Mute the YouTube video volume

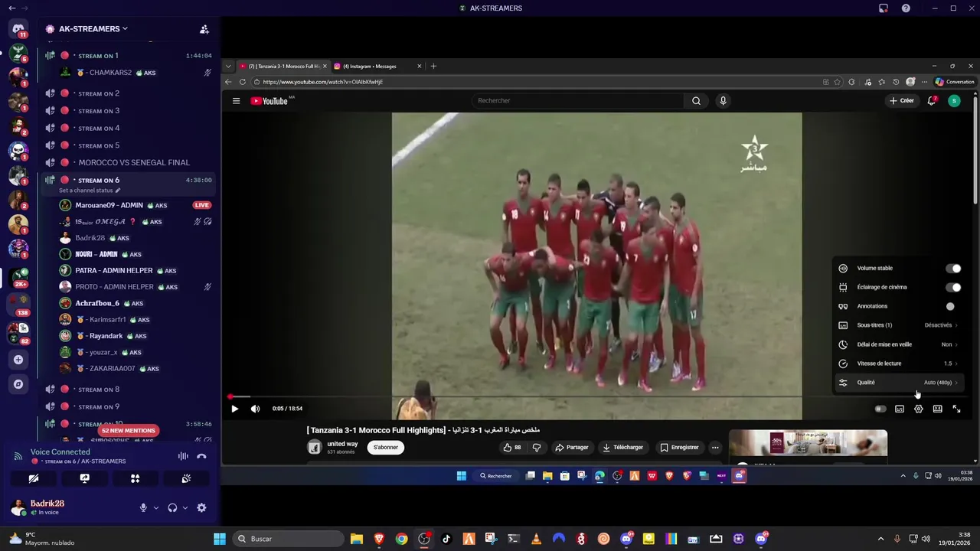pos(255,409)
